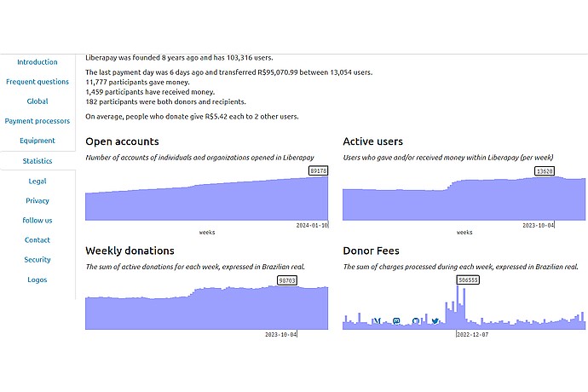Click the Weekly donations heading
The height and width of the screenshot is (392, 588).
pyautogui.click(x=130, y=251)
